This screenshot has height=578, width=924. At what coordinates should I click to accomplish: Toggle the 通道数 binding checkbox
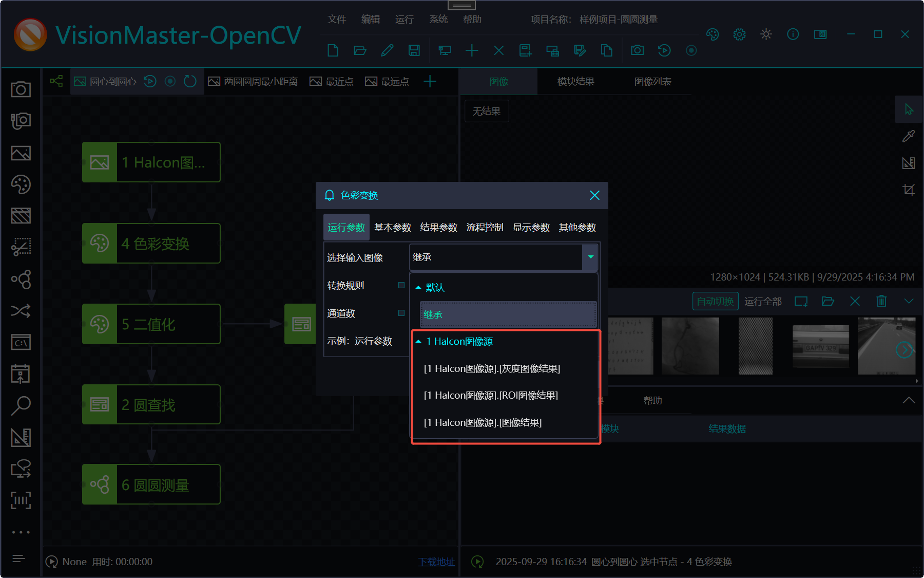pos(401,313)
